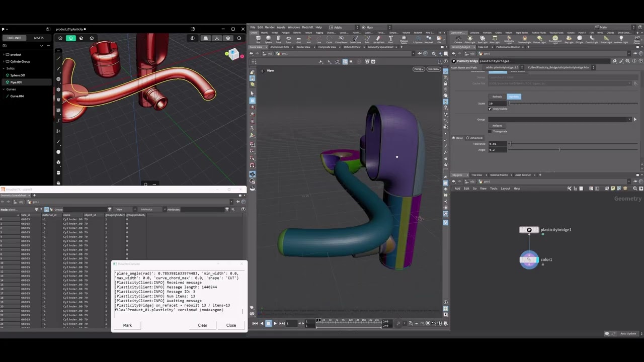Select the green edge selection mode in Plasticity
644x362 pixels.
tap(71, 38)
